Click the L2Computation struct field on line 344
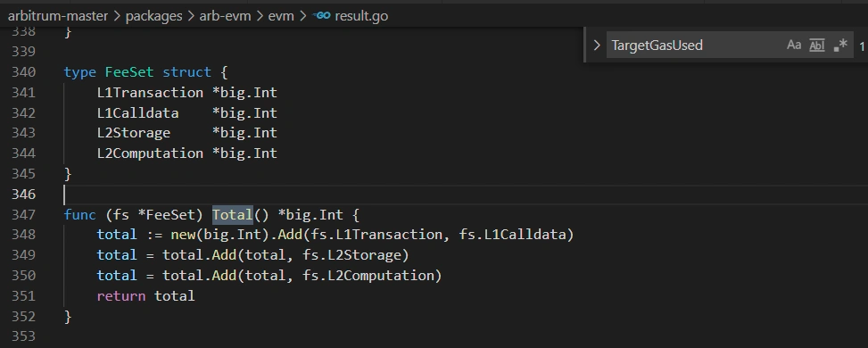Screen dimensions: 868x348 tap(150, 153)
